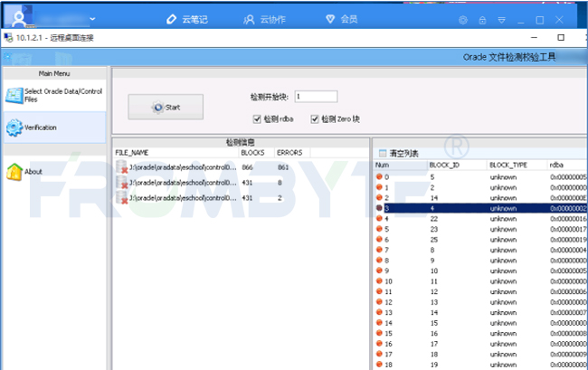This screenshot has height=370, width=588.
Task: Click the 会员 diamond icon
Action: point(330,19)
